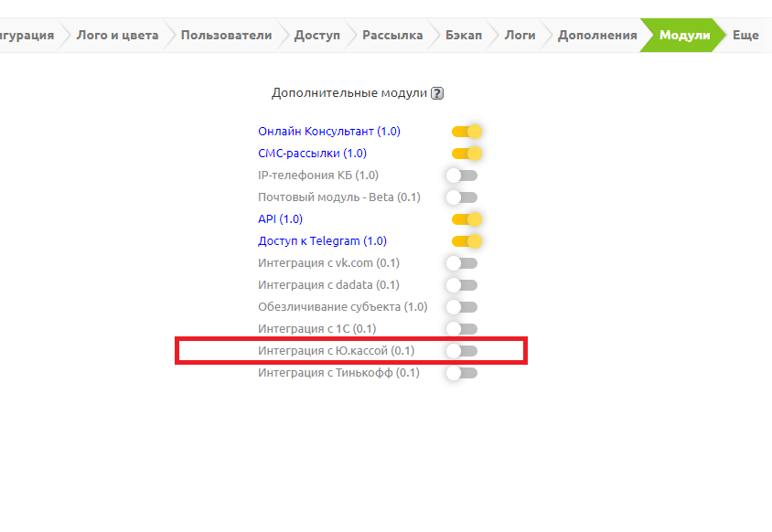Go to the Доступ tab
Image resolution: width=772 pixels, height=532 pixels.
tap(316, 36)
